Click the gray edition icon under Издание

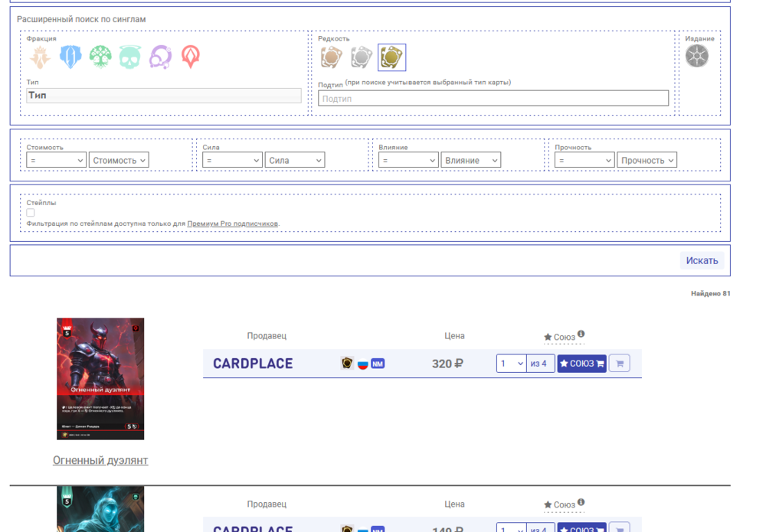(x=696, y=56)
